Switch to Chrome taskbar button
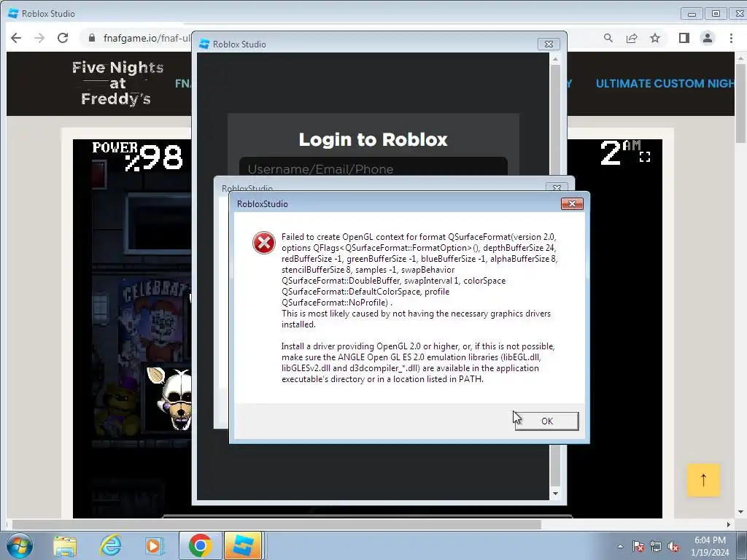 coord(200,545)
